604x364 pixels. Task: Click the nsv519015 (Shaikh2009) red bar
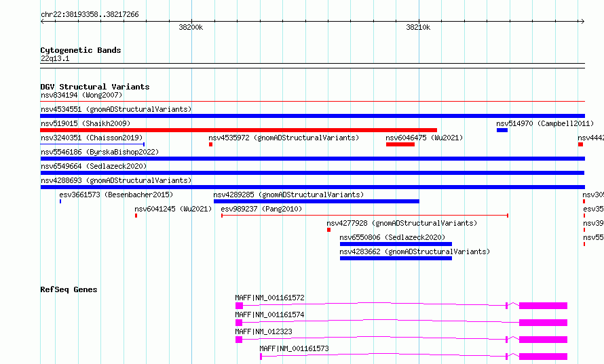[238, 130]
